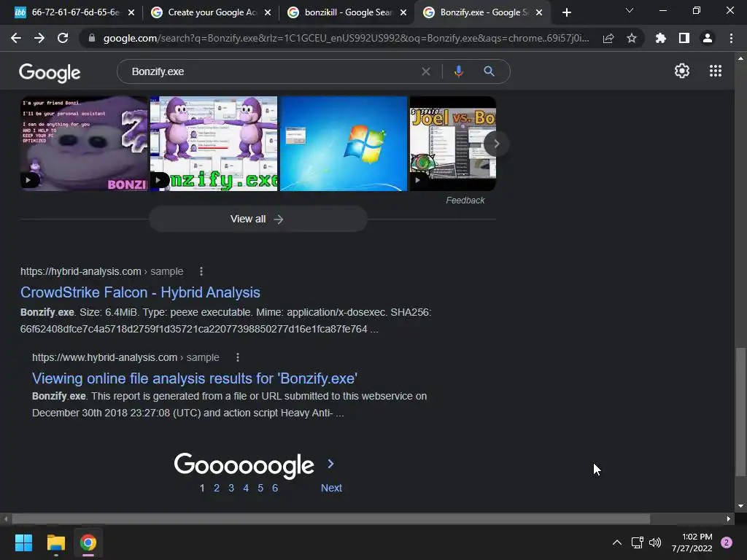Go back to the previous page
747x560 pixels.
point(16,39)
